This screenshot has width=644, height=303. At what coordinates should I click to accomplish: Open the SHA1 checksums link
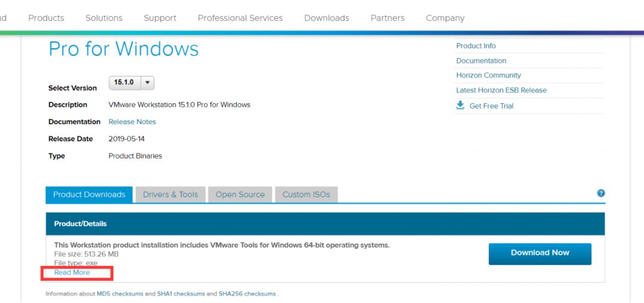coord(181,294)
